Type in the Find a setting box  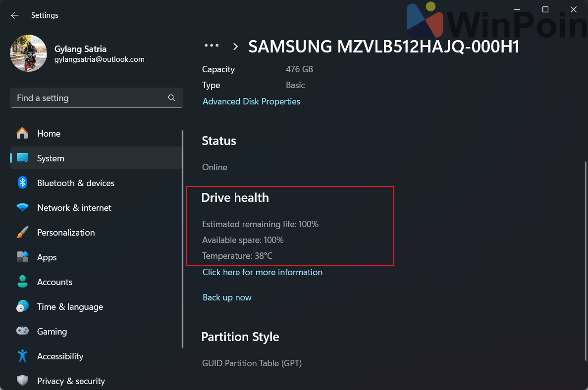coord(89,98)
